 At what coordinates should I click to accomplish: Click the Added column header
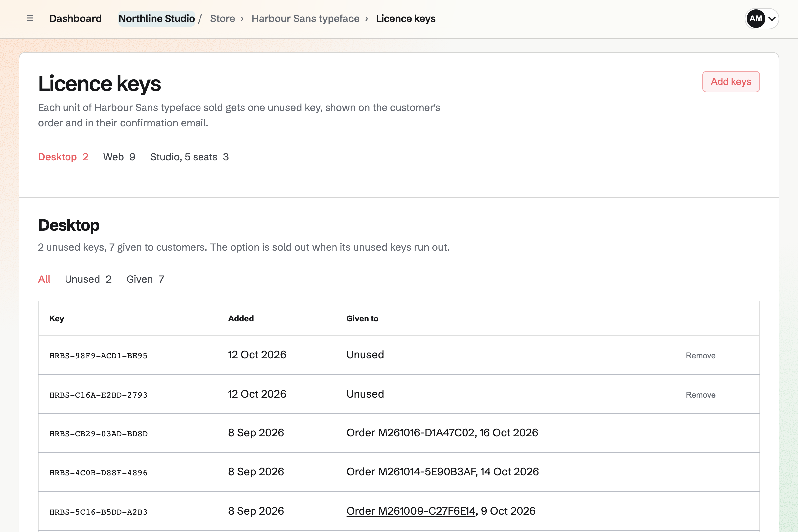click(241, 318)
